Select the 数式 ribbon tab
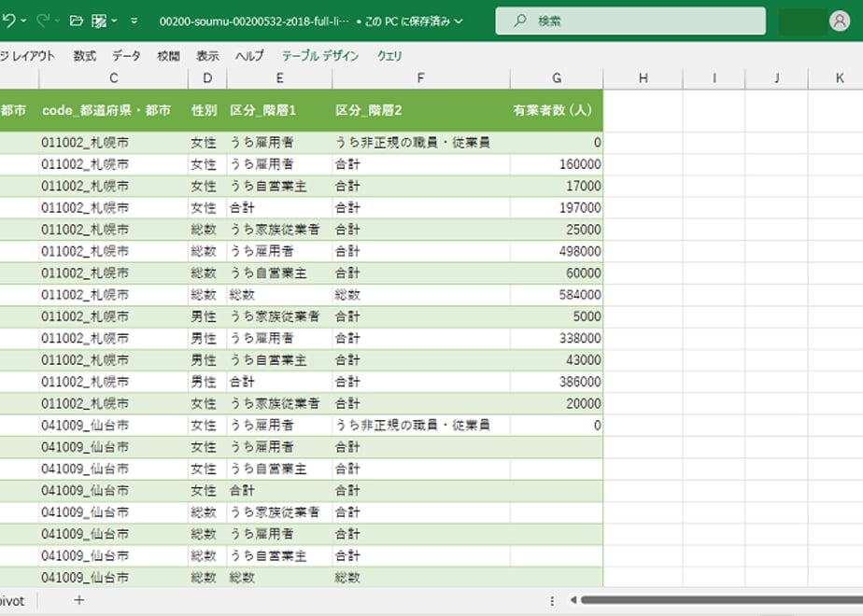Viewport: 863px width, 616px height. pos(85,56)
